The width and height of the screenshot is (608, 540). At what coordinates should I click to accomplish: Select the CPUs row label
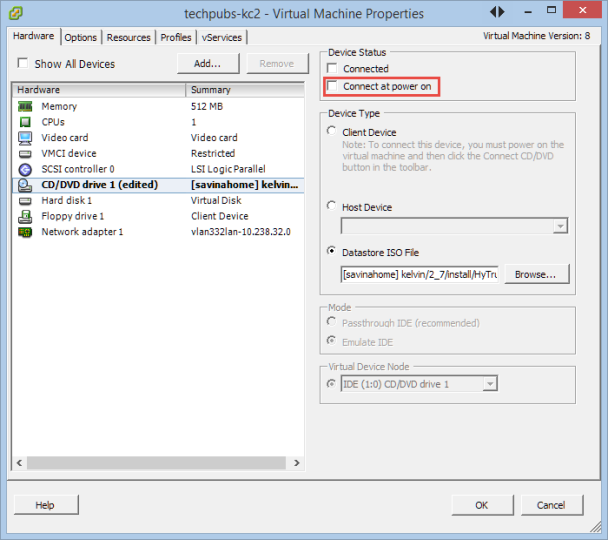tap(53, 122)
